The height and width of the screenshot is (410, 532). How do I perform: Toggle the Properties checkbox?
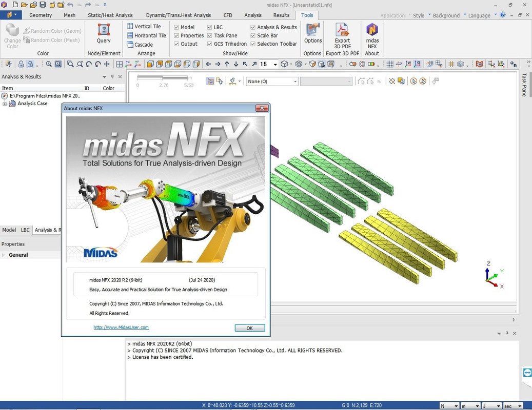[176, 35]
